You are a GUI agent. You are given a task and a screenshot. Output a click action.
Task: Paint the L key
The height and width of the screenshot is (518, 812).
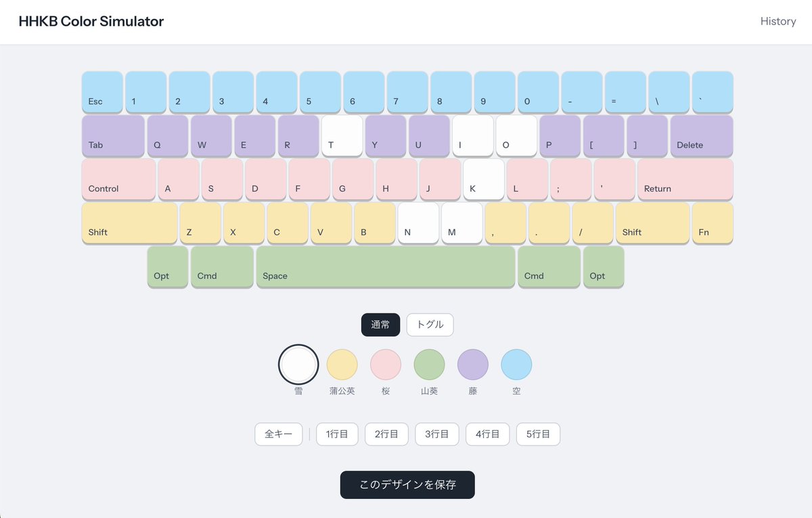pyautogui.click(x=527, y=179)
